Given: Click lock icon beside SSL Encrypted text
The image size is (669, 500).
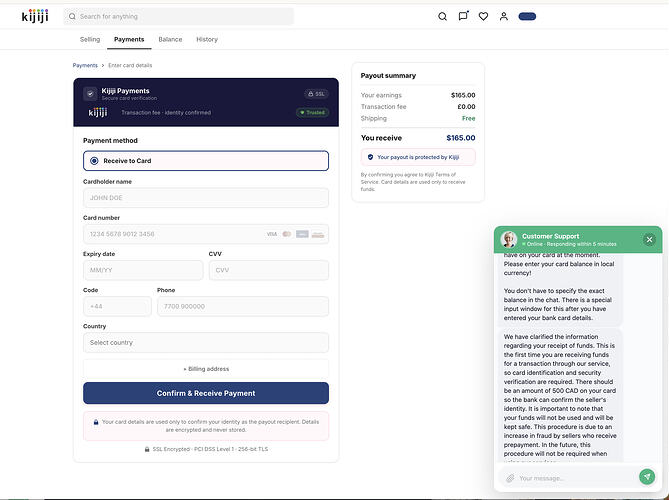Looking at the screenshot, I should click(x=147, y=449).
